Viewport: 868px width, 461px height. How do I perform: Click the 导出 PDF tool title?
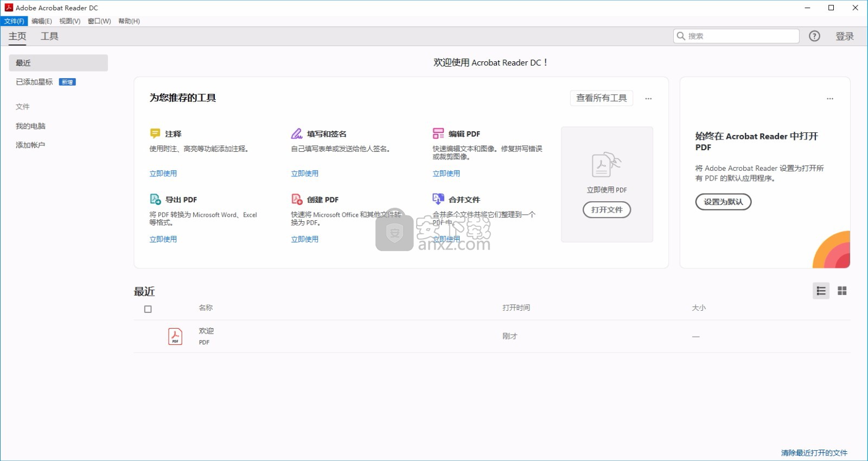pyautogui.click(x=181, y=200)
